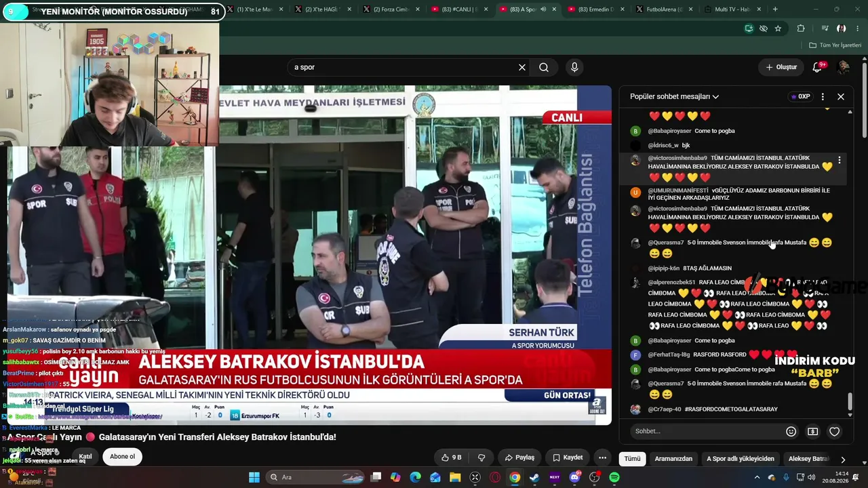
Task: Click the YouTube search magnifier button
Action: tap(544, 67)
